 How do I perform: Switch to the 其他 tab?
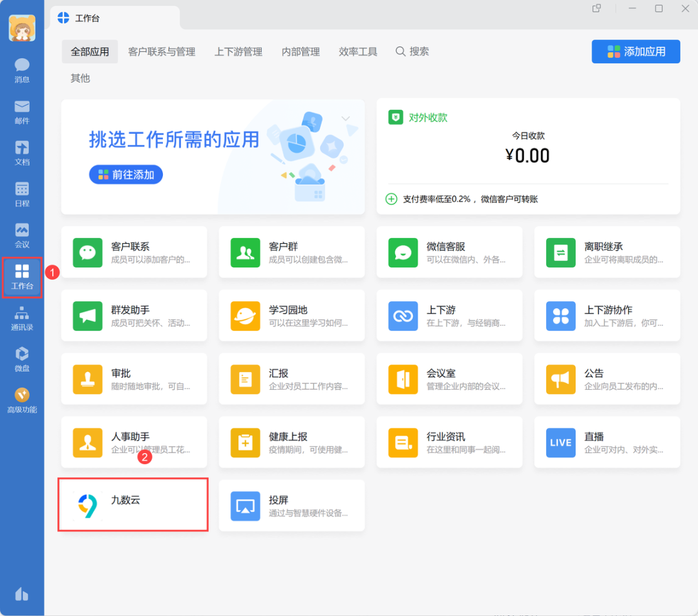tap(80, 78)
